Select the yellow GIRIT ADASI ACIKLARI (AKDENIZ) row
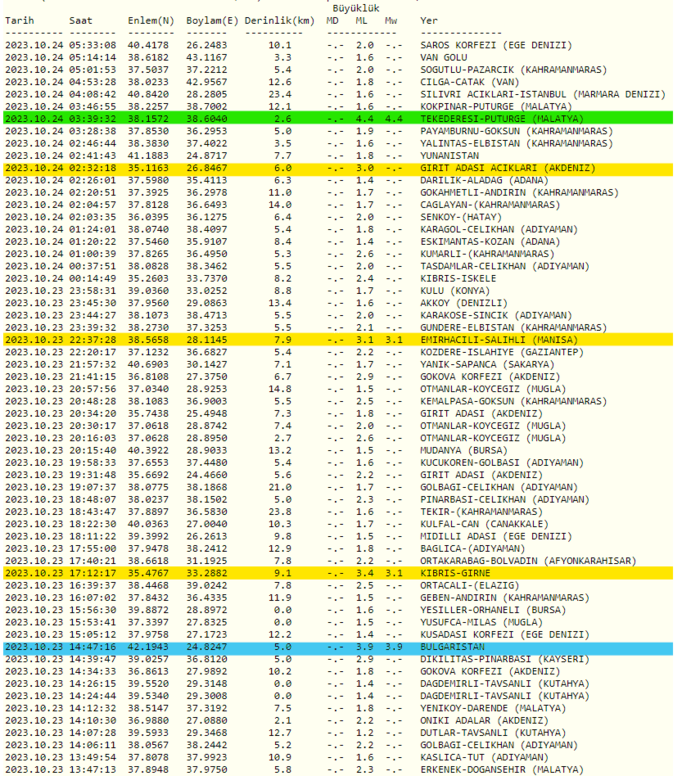 tap(350, 168)
